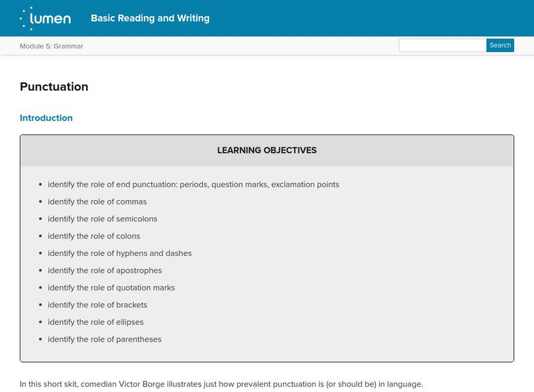Click the bullet before the commas objective
This screenshot has width=534, height=392.
coord(41,202)
